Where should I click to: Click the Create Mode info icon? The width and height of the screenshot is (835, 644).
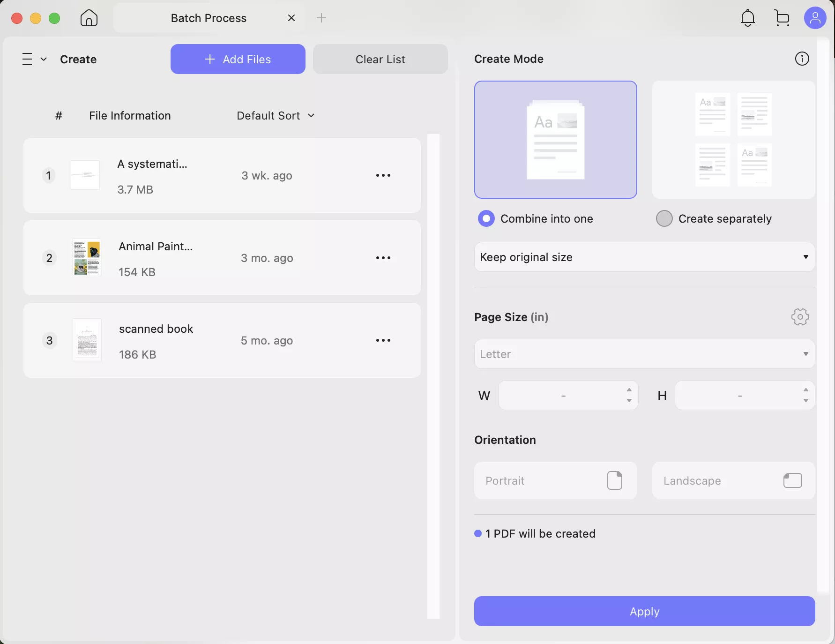[x=802, y=59]
